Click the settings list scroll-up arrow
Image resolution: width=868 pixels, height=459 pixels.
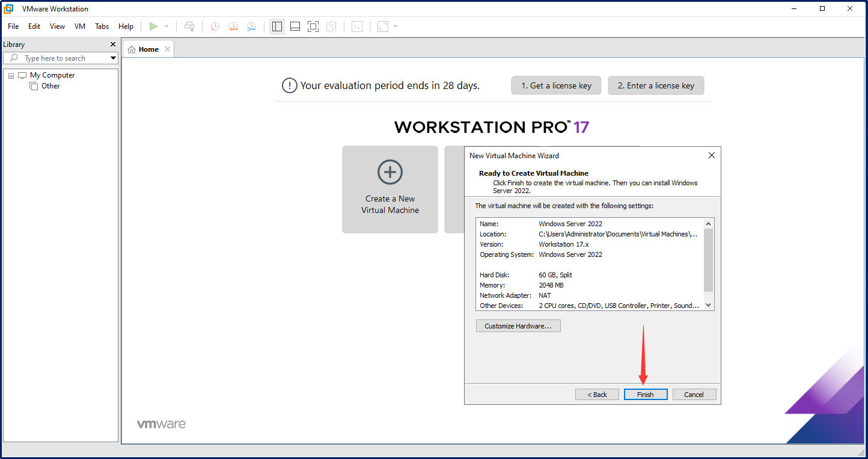tap(709, 223)
